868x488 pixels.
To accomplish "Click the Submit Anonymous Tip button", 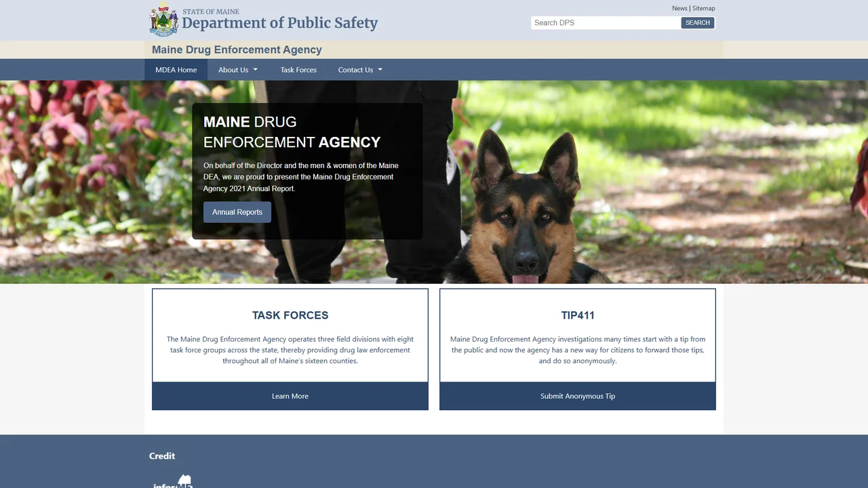I will pyautogui.click(x=578, y=396).
